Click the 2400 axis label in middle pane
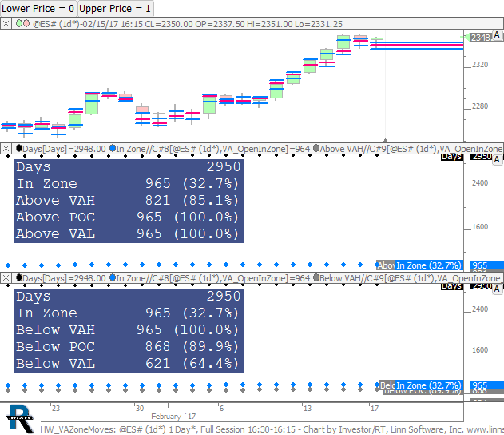This screenshot has height=435, width=504. [480, 183]
